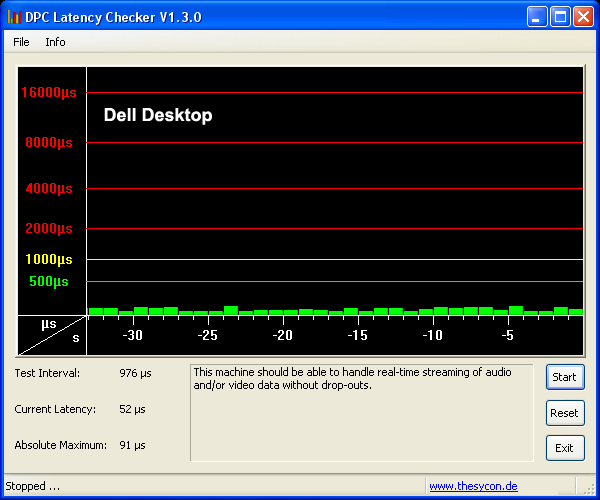Open the File menu

[21, 42]
